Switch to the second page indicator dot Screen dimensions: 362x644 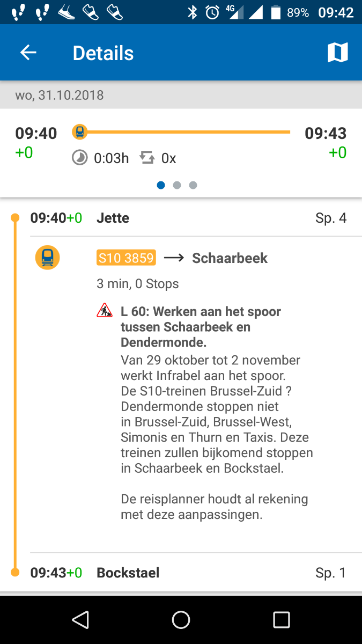(x=177, y=185)
